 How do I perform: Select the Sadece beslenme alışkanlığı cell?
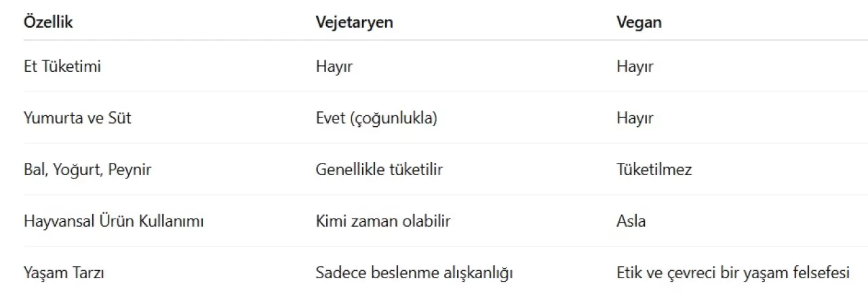coord(414,273)
